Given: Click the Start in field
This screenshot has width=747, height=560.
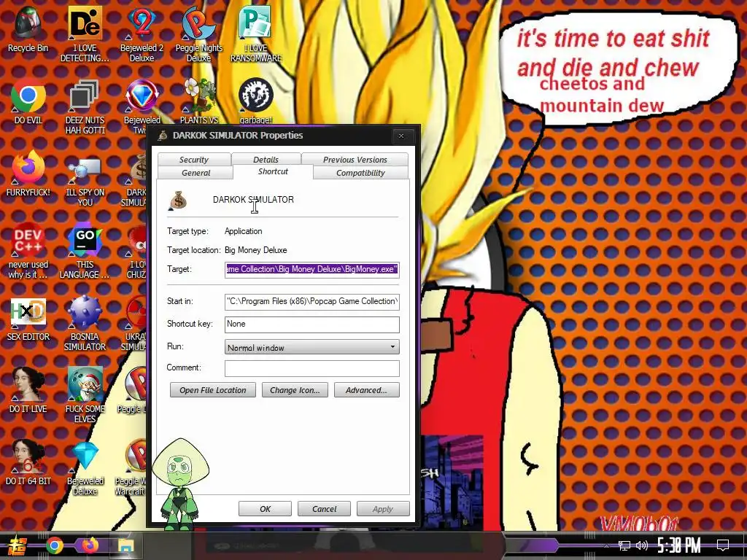Looking at the screenshot, I should [x=312, y=301].
